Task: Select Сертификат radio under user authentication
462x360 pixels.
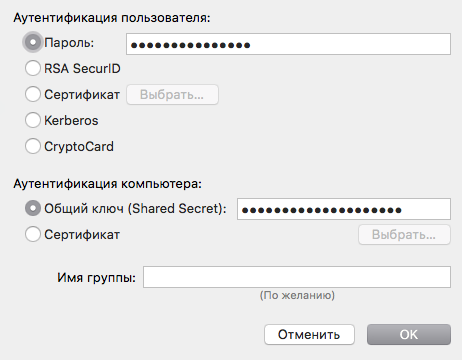Action: tap(33, 94)
